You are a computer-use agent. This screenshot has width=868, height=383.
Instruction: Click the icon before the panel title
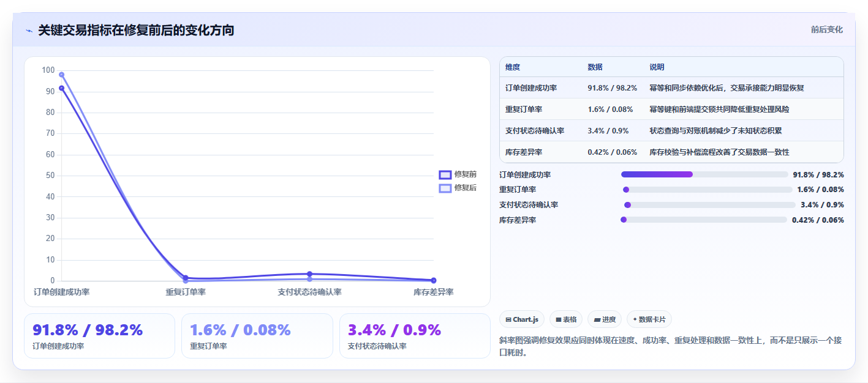(x=29, y=31)
